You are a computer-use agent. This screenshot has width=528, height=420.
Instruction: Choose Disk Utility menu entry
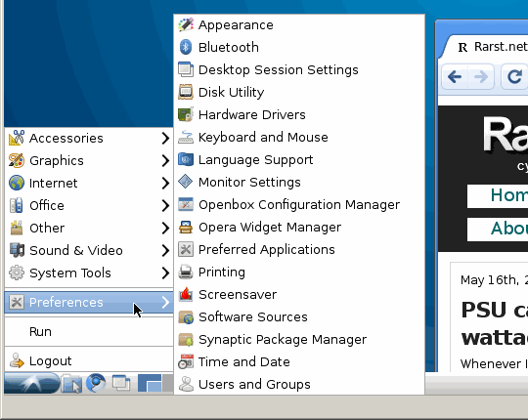pyautogui.click(x=299, y=92)
